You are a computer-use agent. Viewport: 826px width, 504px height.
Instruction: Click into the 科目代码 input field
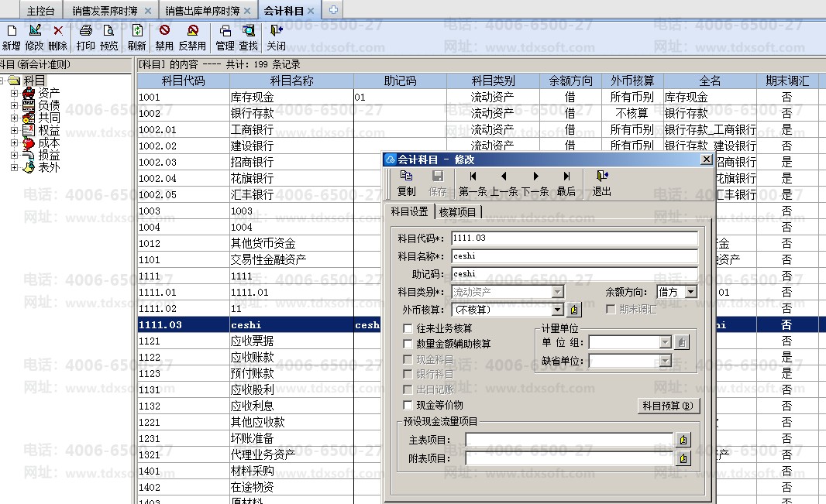(575, 238)
